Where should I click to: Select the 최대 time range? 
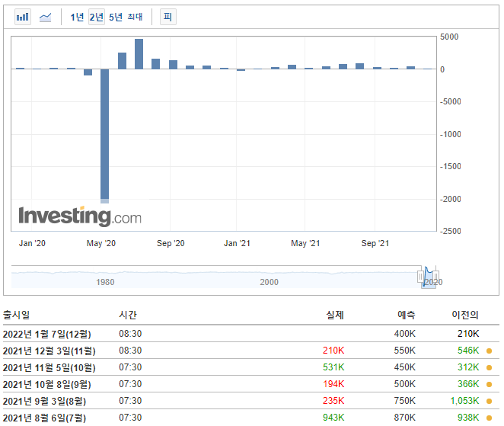click(135, 17)
